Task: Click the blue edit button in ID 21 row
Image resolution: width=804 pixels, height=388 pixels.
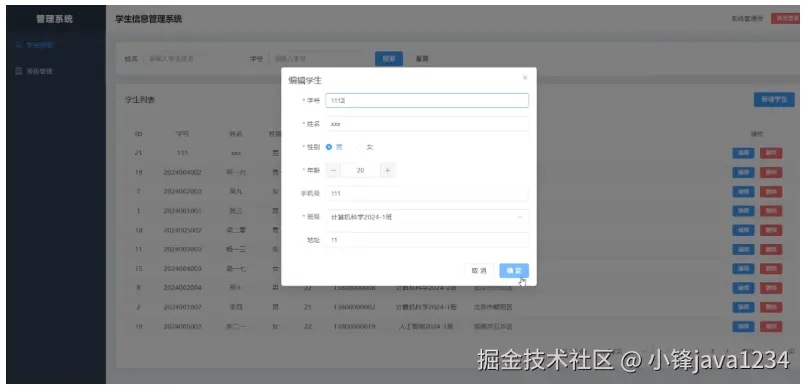Action: point(743,153)
